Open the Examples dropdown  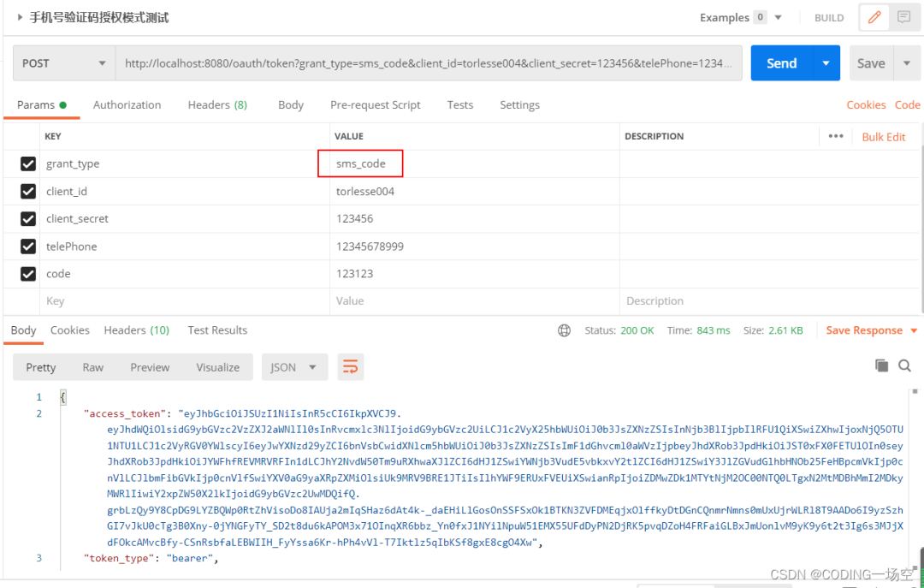pos(778,18)
